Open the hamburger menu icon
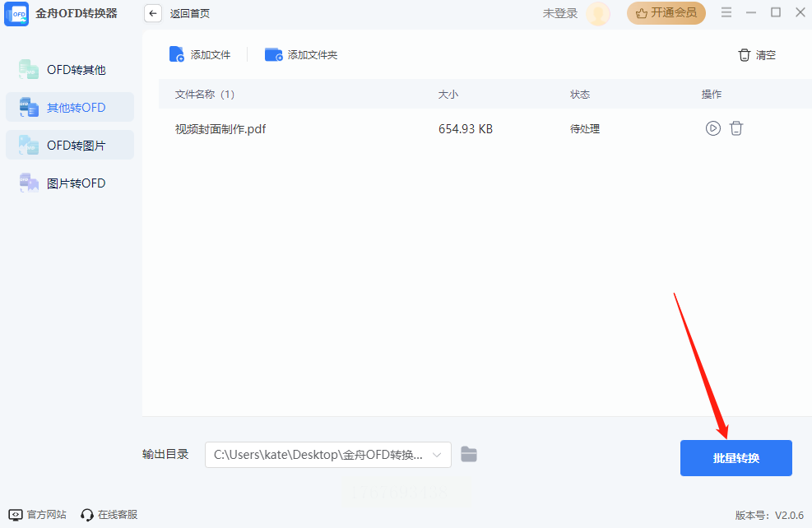The height and width of the screenshot is (528, 812). click(726, 12)
